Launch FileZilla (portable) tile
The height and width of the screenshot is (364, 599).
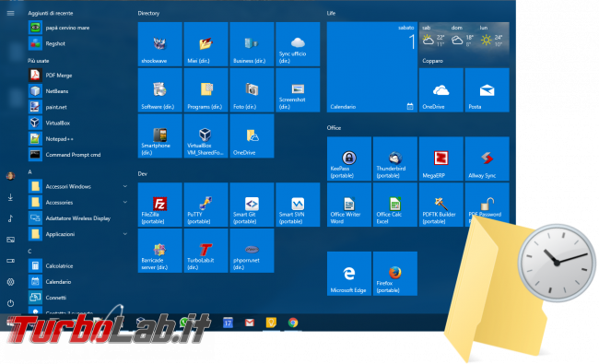tap(159, 205)
